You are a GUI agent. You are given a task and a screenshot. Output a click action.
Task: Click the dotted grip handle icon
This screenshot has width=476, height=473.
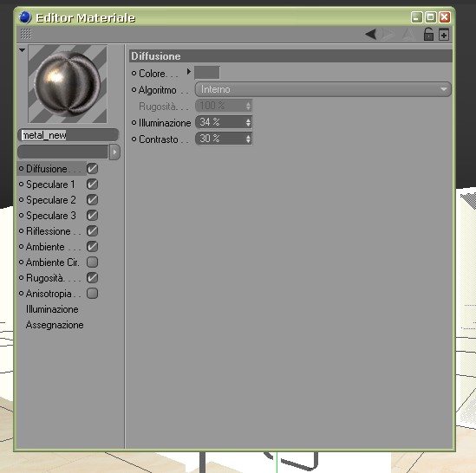pyautogui.click(x=26, y=34)
